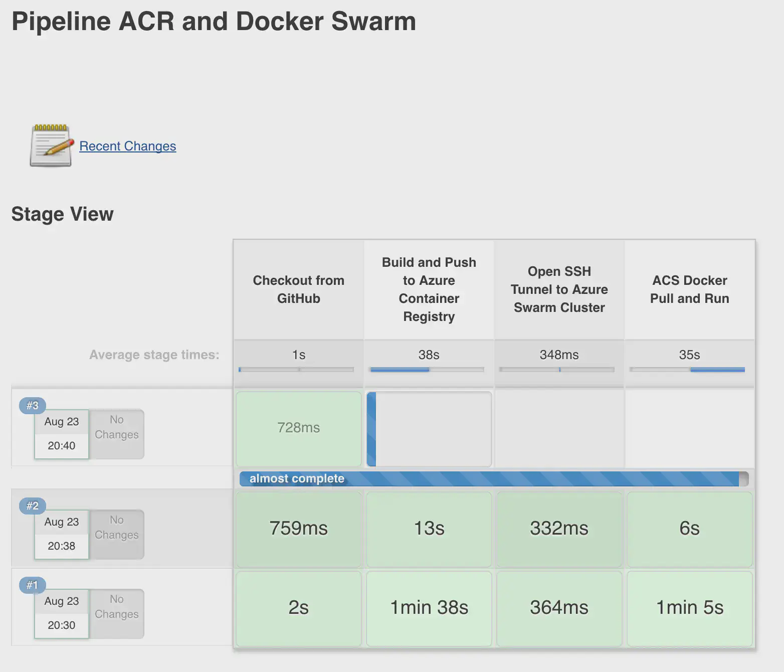This screenshot has height=672, width=784.
Task: Click No Changes button for build #2
Action: coord(117,534)
